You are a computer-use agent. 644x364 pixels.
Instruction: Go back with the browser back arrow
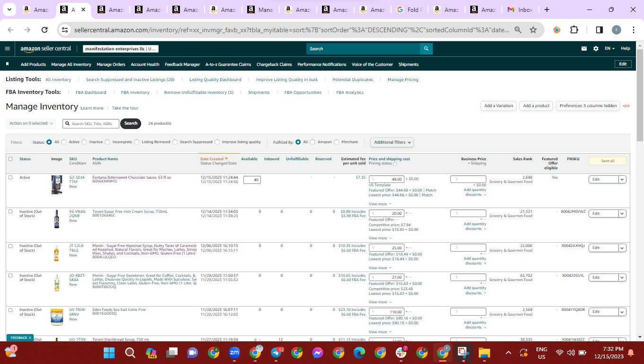(x=11, y=30)
